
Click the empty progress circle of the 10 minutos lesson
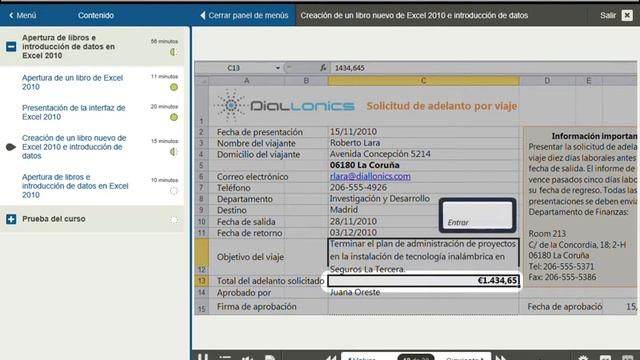[174, 191]
